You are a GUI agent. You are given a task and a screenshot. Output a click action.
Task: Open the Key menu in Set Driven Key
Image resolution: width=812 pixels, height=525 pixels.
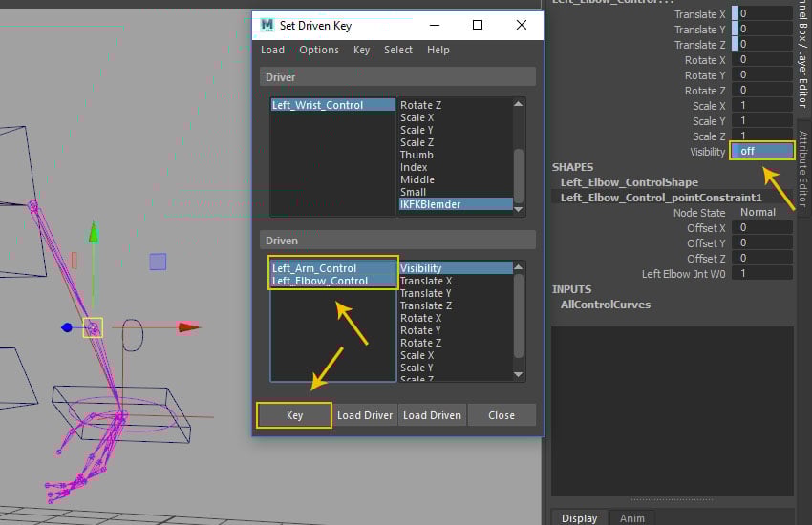point(361,50)
